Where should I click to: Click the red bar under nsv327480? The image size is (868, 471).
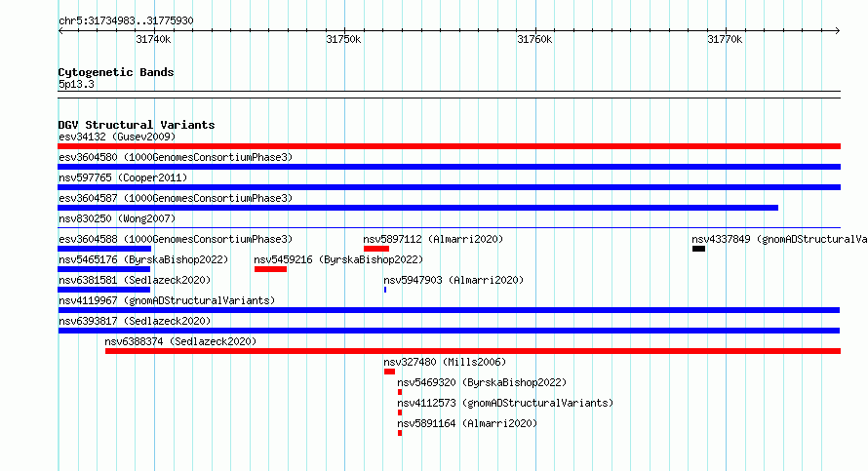click(389, 372)
